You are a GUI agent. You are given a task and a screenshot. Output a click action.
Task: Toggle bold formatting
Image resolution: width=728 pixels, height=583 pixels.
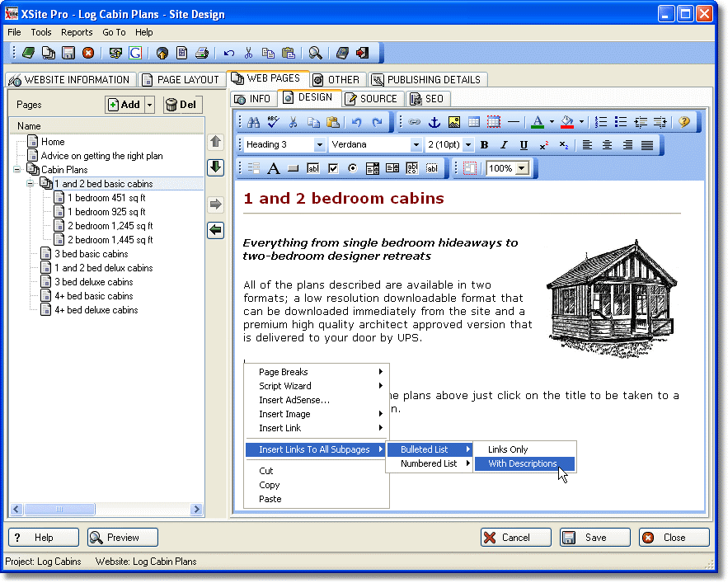[x=484, y=145]
